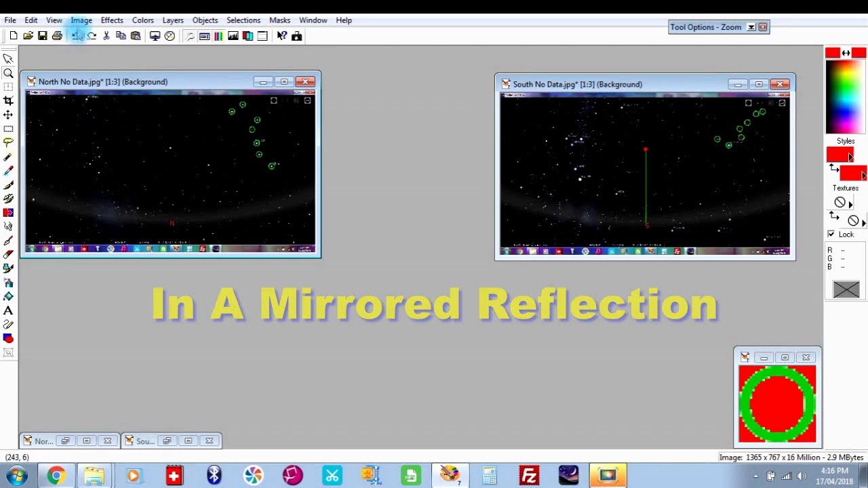Roll down the Tool Options - Zoom palette
The height and width of the screenshot is (488, 868).
(751, 27)
